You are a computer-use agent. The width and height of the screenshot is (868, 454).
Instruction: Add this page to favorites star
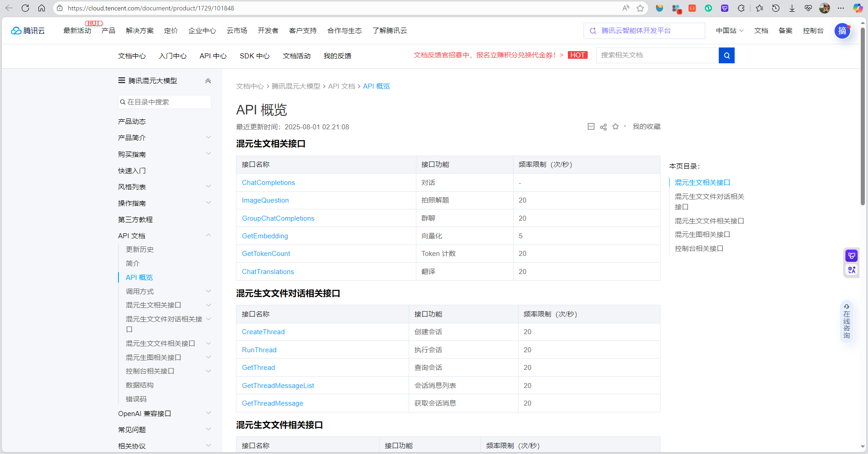(615, 127)
